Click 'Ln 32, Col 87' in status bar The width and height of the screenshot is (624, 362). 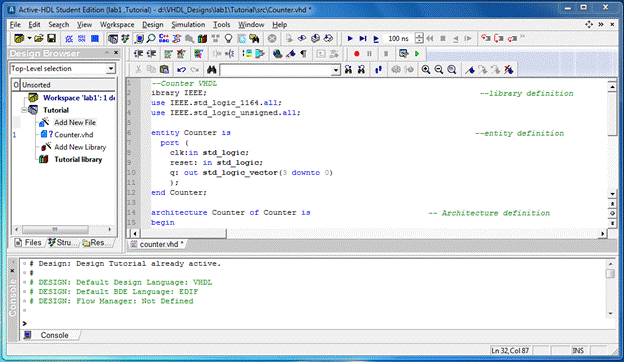(510, 350)
